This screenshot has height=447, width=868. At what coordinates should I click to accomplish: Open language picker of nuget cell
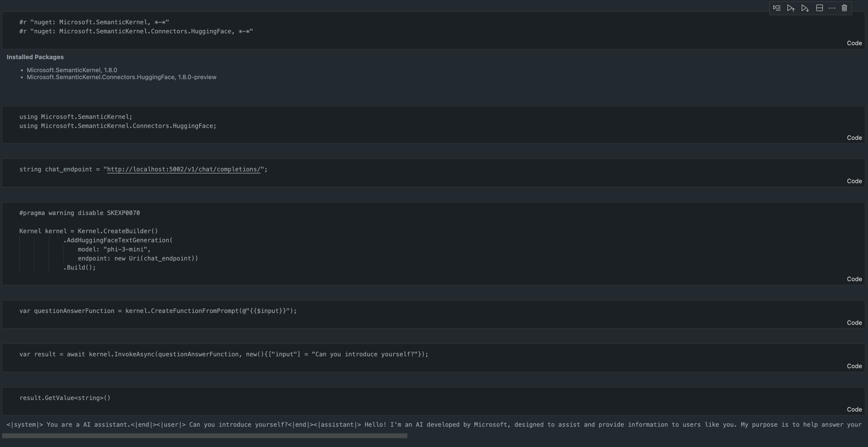(854, 43)
